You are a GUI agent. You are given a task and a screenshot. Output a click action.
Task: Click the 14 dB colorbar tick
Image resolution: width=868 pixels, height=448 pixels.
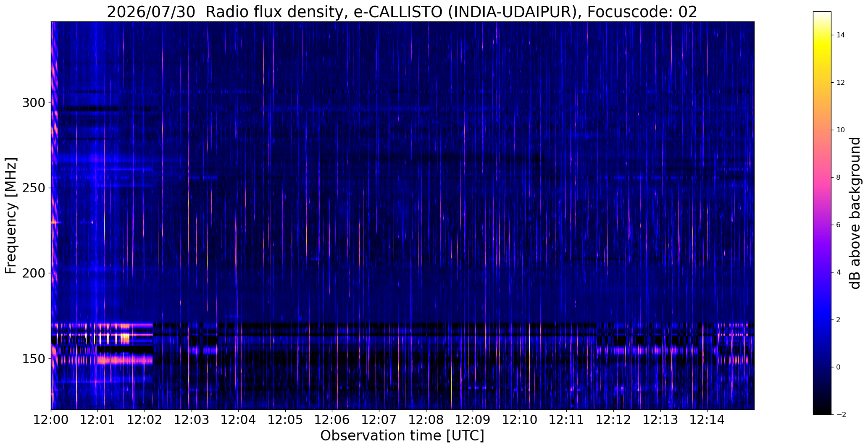tap(840, 35)
